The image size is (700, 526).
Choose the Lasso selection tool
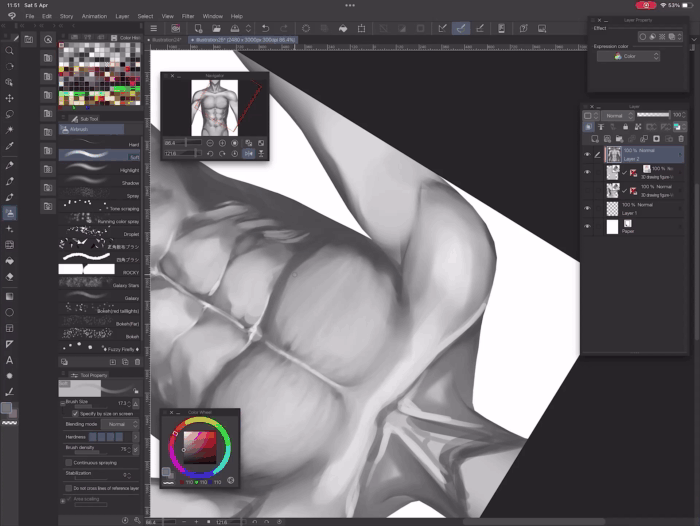coord(10,114)
